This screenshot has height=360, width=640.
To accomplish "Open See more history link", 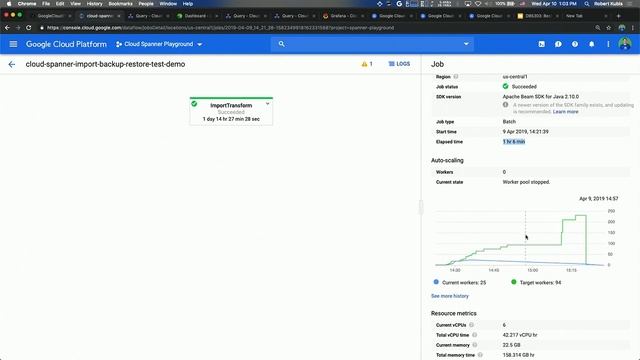I will (x=450, y=296).
